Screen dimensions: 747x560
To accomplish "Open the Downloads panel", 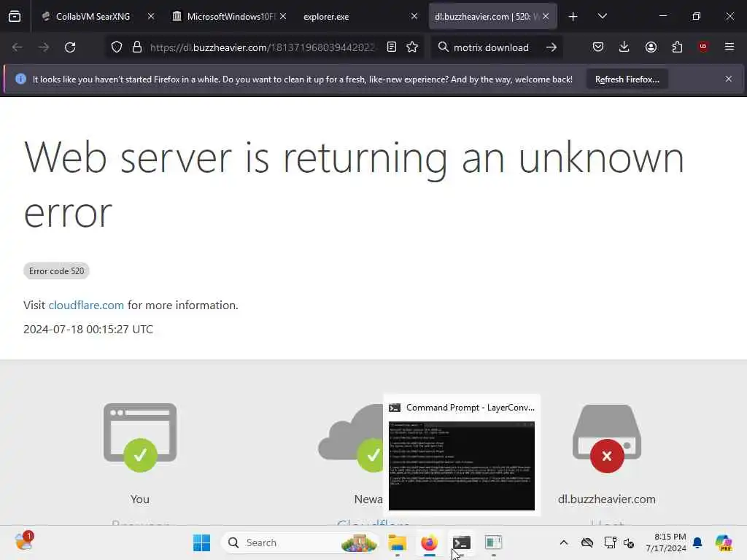I will click(624, 47).
